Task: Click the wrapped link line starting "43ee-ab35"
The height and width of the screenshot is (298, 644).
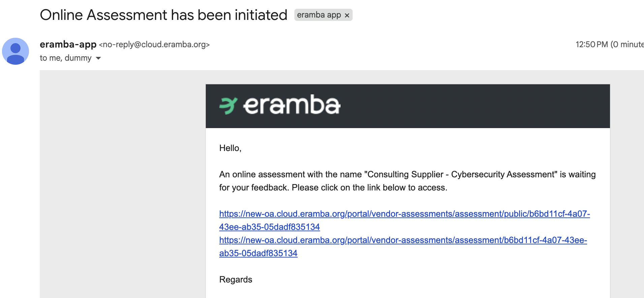Action: tap(269, 227)
